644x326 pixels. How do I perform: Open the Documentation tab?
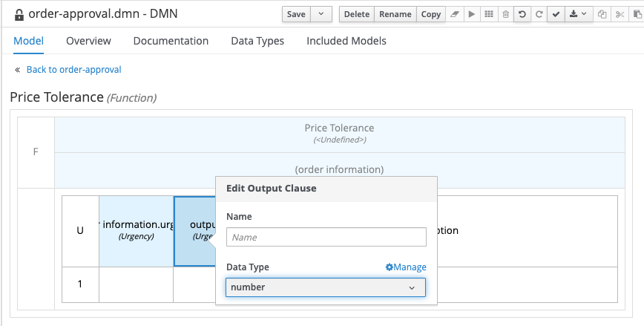[x=171, y=41]
